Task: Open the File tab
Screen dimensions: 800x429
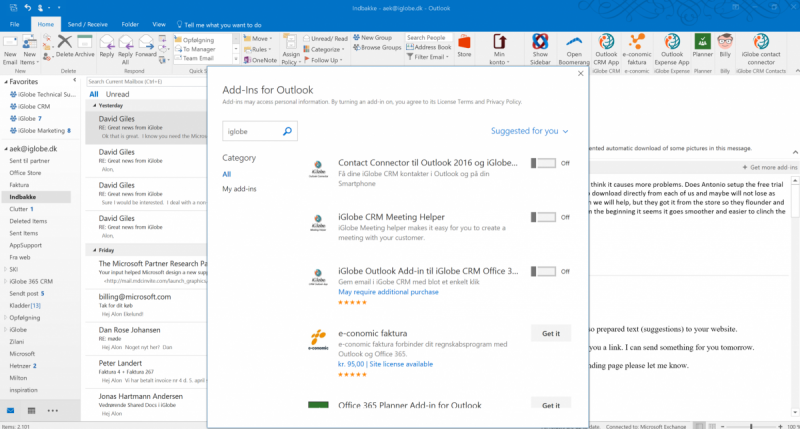Action: tap(15, 24)
